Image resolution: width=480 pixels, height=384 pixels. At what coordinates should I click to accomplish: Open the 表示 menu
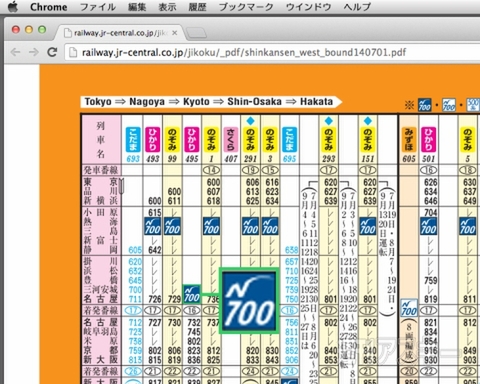tap(167, 7)
